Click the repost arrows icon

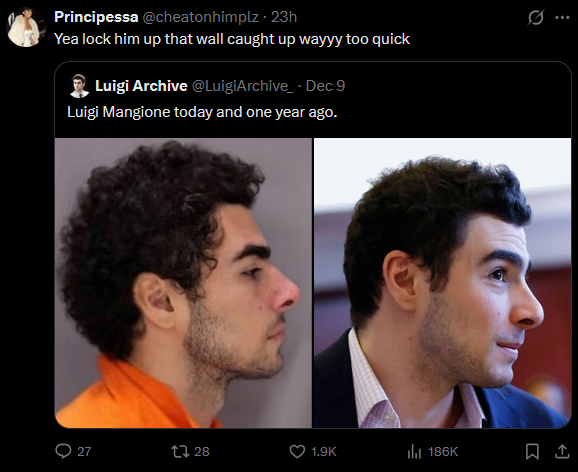pyautogui.click(x=180, y=451)
